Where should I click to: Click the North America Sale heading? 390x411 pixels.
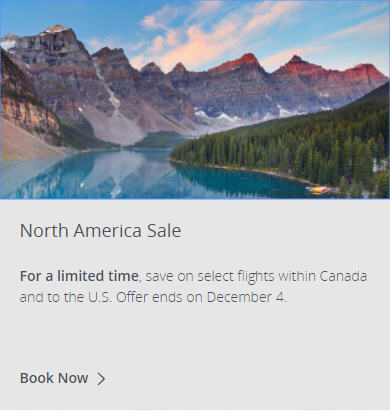point(100,230)
